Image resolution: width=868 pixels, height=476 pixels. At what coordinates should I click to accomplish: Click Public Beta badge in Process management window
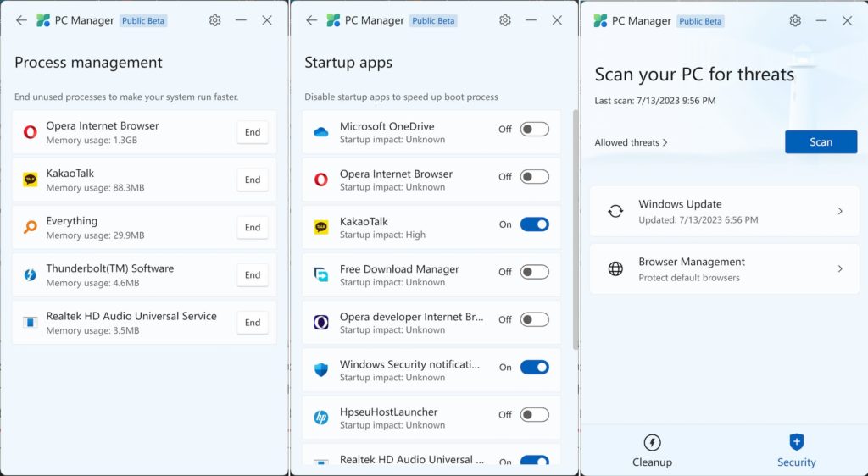pyautogui.click(x=143, y=20)
